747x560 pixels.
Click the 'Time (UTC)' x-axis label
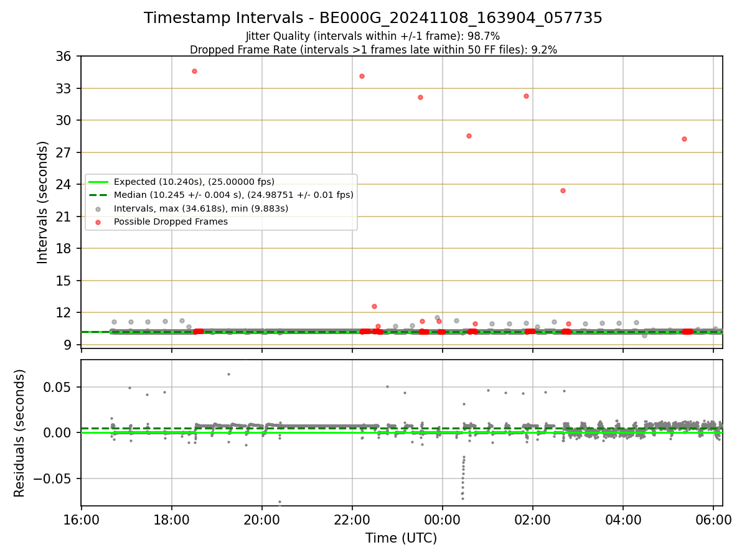[401, 538]
